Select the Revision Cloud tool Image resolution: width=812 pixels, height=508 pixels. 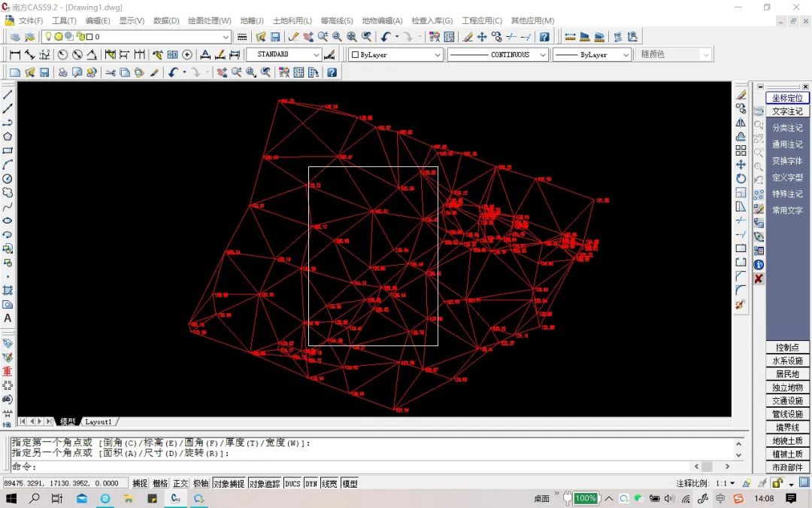tap(8, 193)
